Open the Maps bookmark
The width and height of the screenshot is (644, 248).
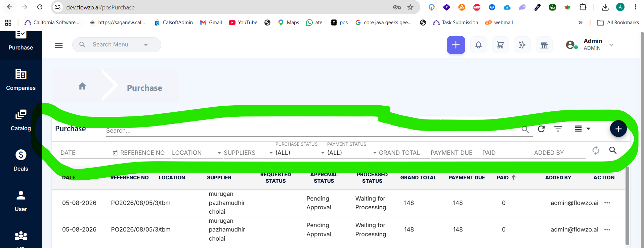tap(288, 23)
